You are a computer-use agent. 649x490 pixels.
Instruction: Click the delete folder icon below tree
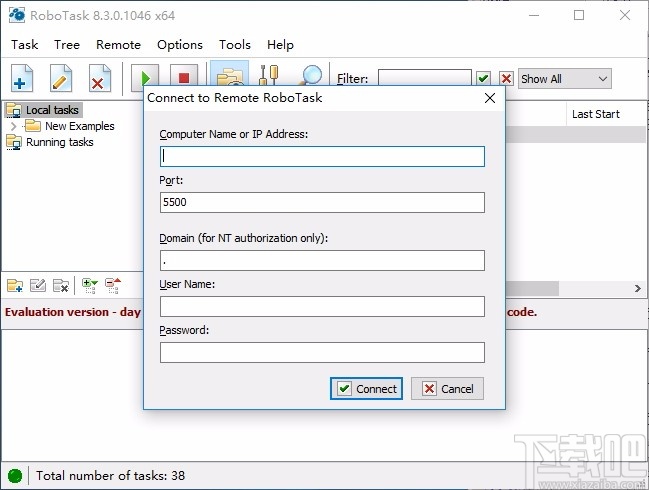click(x=61, y=285)
